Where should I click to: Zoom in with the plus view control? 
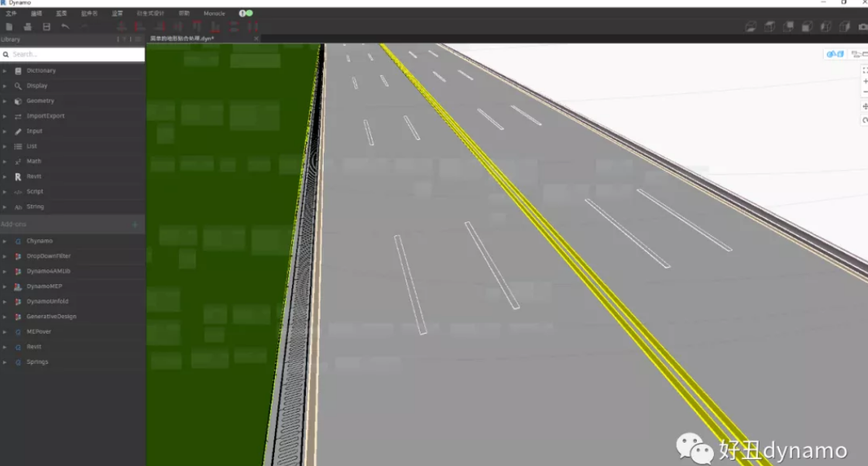865,81
